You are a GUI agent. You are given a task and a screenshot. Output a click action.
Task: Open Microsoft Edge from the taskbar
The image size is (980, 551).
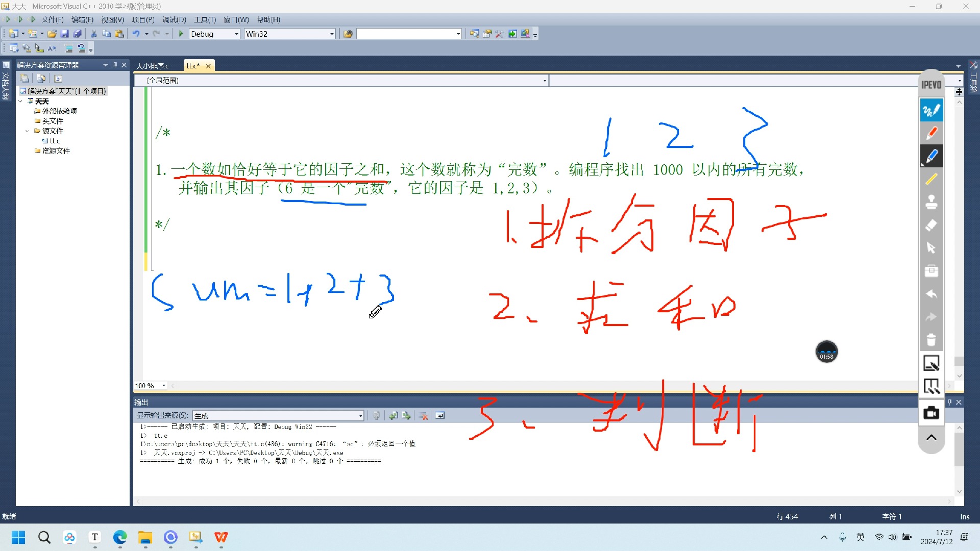(x=120, y=537)
